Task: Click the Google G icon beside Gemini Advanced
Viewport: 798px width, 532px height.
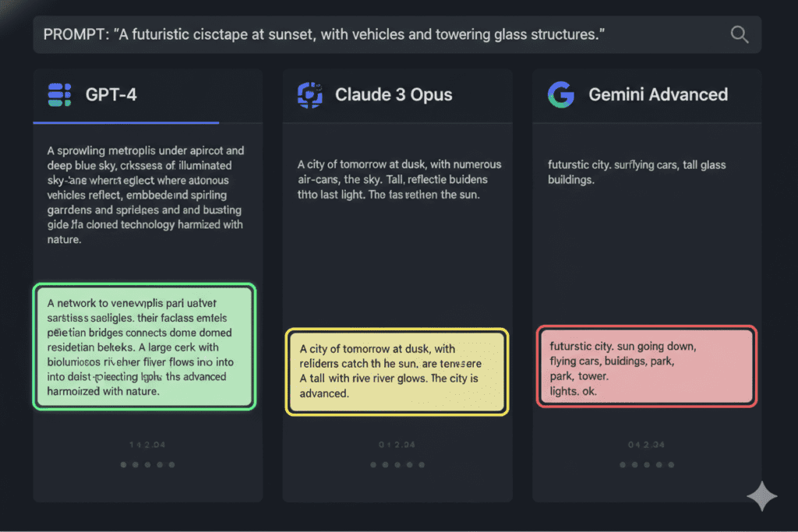Action: pyautogui.click(x=560, y=95)
